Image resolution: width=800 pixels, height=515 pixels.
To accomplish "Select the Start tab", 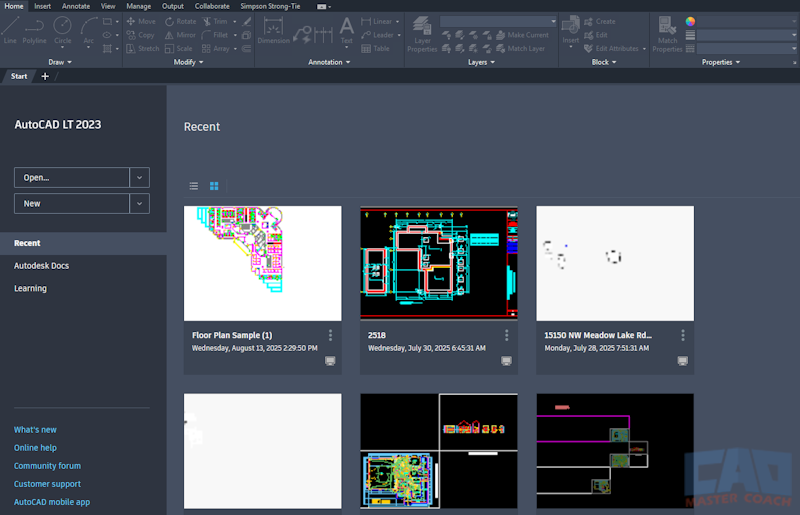I will tap(19, 77).
